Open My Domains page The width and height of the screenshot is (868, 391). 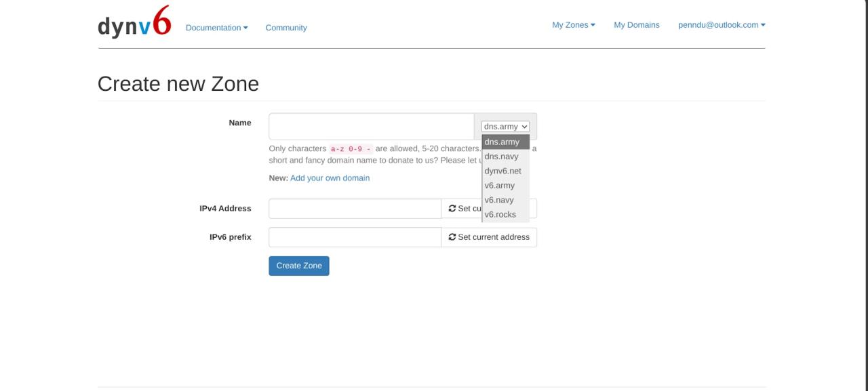tap(637, 25)
